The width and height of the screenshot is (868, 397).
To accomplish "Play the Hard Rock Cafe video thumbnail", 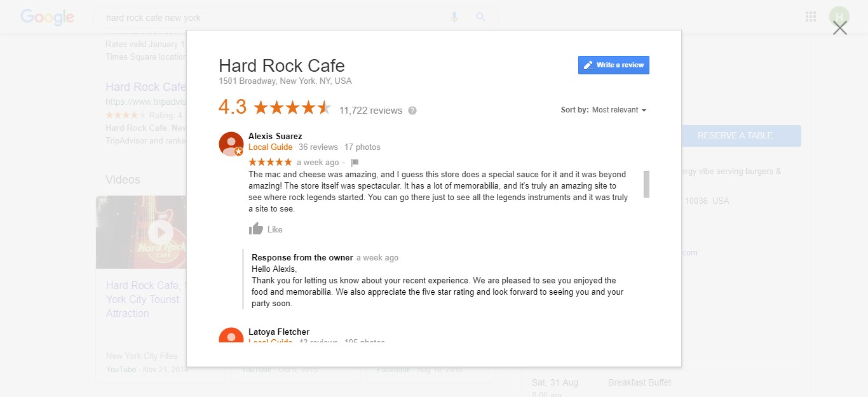I will 161,232.
